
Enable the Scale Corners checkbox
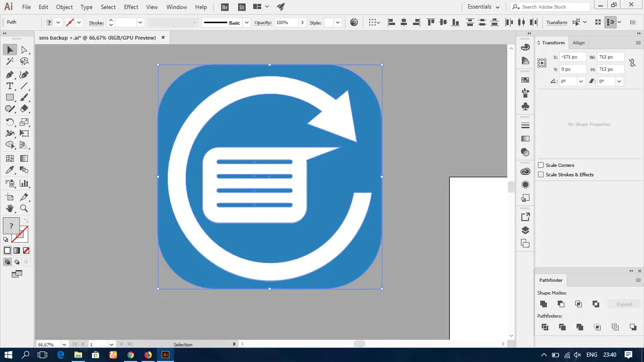pos(541,165)
